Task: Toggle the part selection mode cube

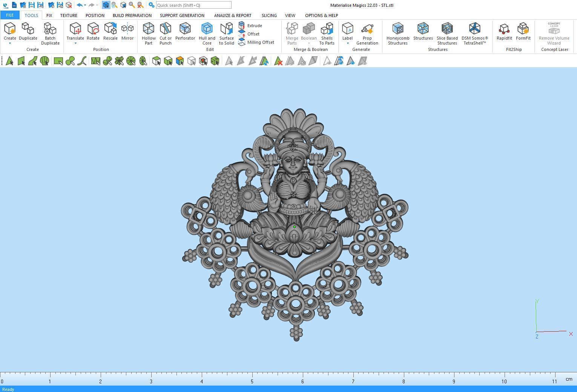Action: [x=106, y=5]
